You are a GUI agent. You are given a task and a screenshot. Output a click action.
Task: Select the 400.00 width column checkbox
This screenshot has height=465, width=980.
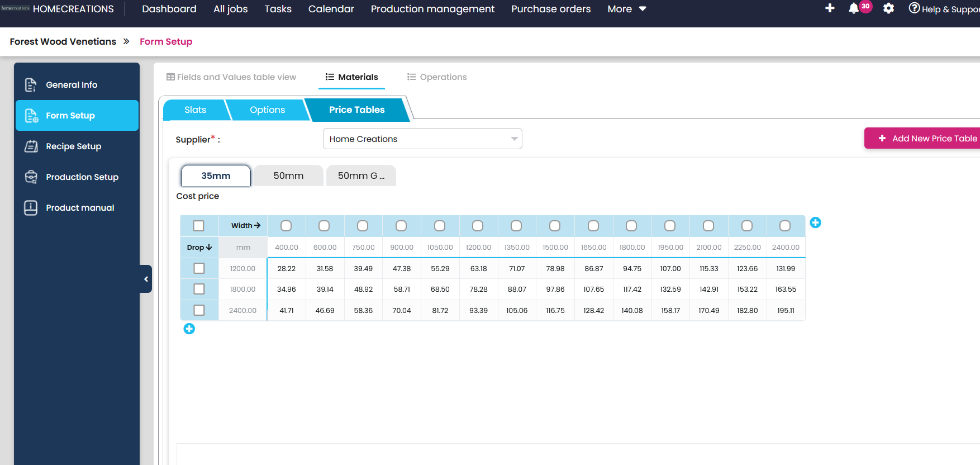click(x=286, y=226)
